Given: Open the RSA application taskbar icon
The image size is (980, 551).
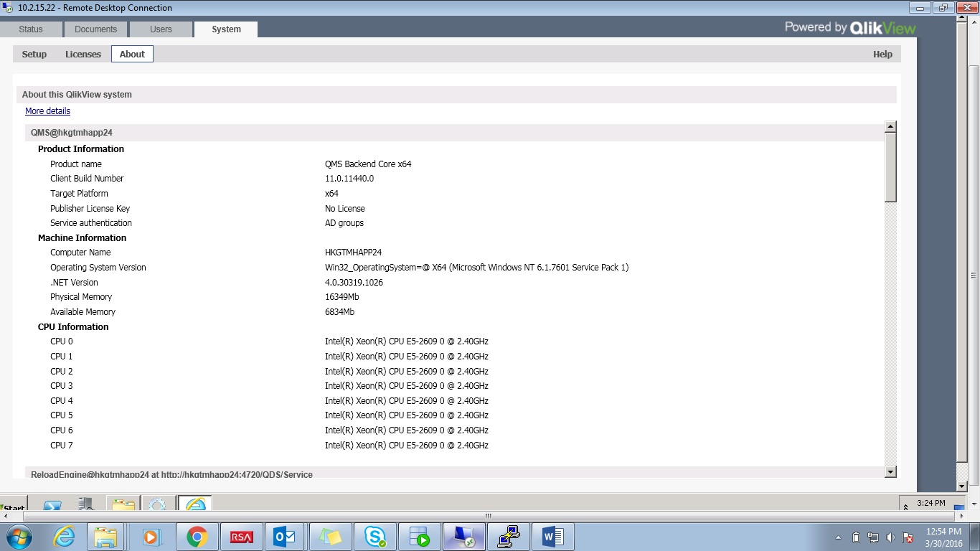Looking at the screenshot, I should pyautogui.click(x=242, y=537).
